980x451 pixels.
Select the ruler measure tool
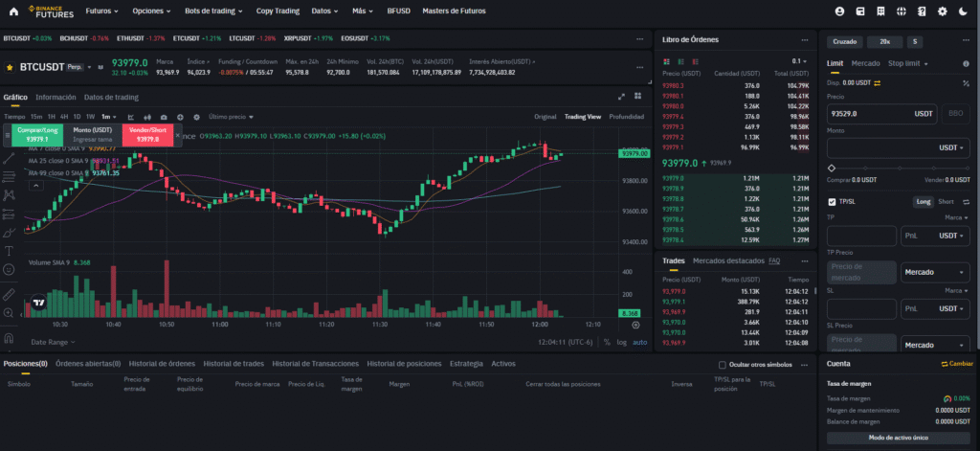[9, 294]
